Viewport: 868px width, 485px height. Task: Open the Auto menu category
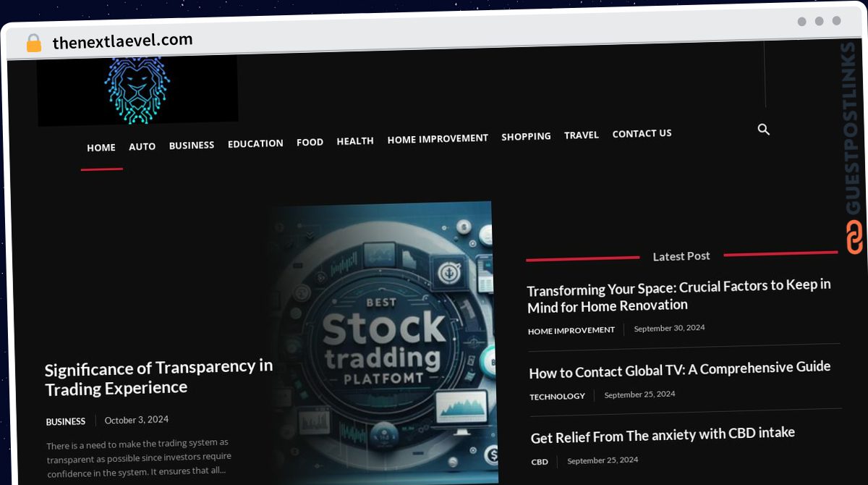142,146
